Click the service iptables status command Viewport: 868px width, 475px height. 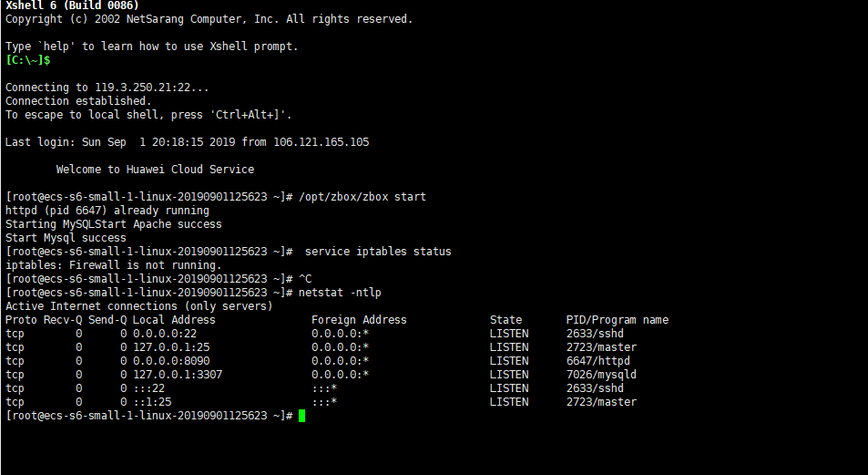pyautogui.click(x=378, y=252)
